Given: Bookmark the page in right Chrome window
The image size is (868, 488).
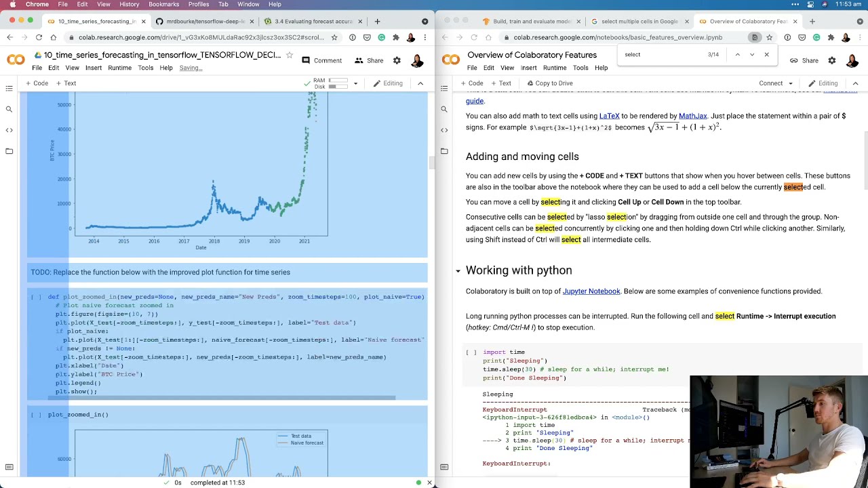Looking at the screenshot, I should (770, 37).
